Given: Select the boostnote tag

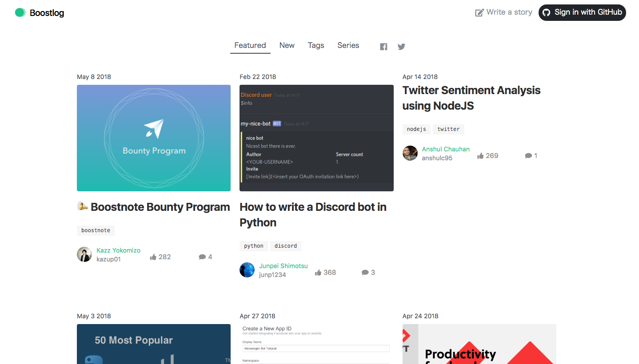Looking at the screenshot, I should pos(96,230).
